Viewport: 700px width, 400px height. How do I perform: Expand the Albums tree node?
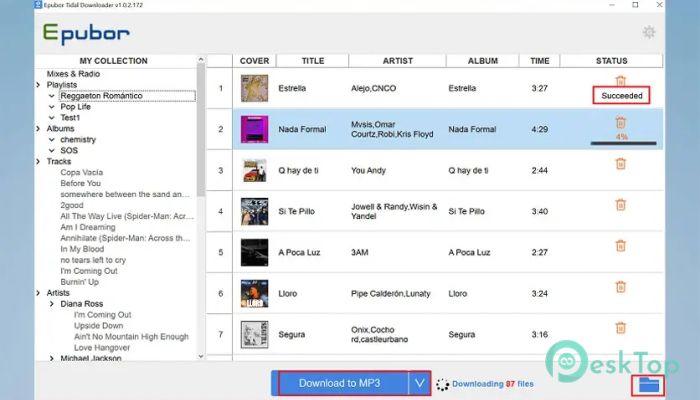click(x=38, y=129)
